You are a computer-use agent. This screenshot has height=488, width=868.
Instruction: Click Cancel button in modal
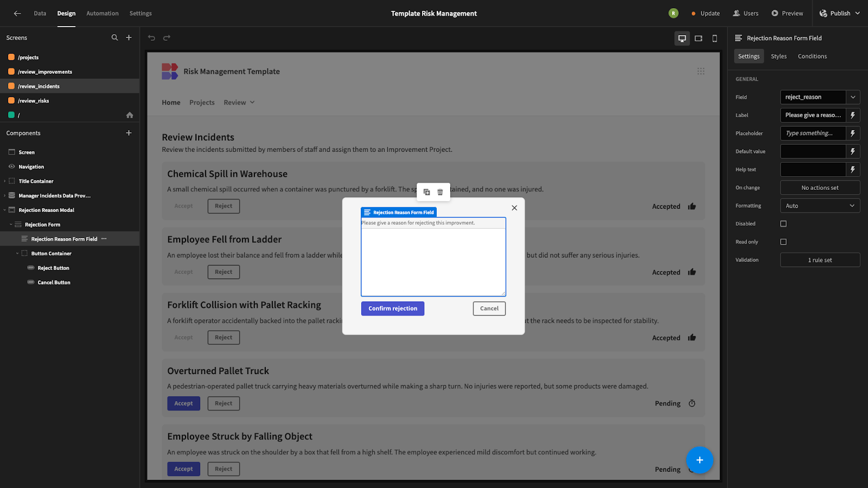[x=489, y=309]
